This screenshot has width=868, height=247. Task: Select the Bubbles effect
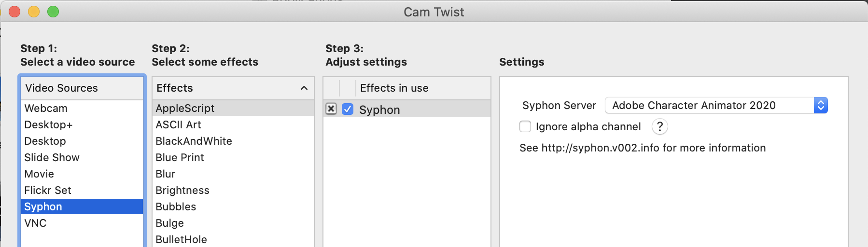pyautogui.click(x=176, y=206)
